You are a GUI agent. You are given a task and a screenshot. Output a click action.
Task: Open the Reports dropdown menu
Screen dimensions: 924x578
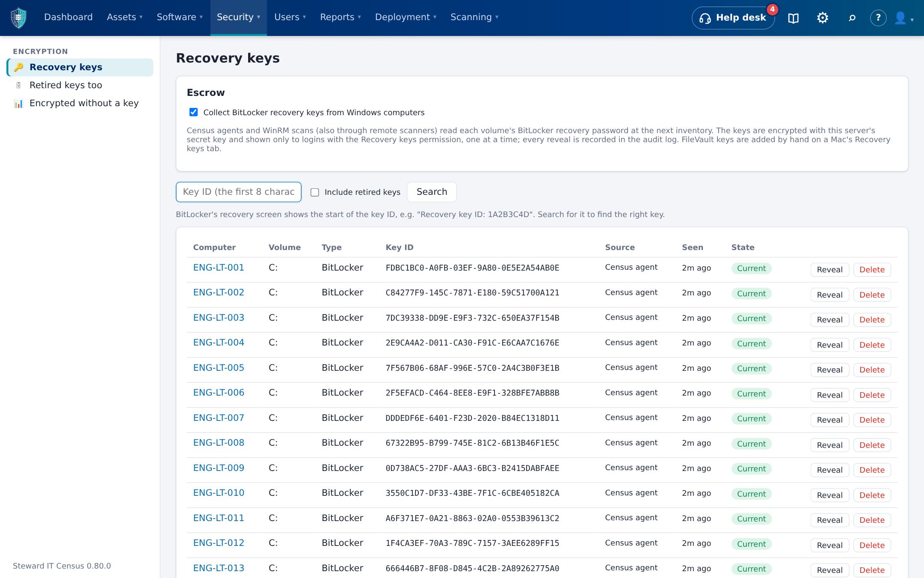(x=341, y=17)
